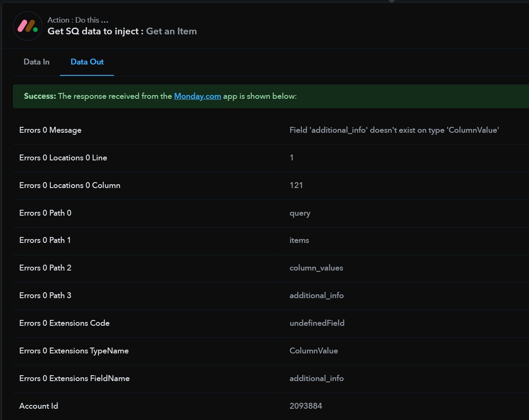Click the 'ColumnValue' type name value
Viewport: 529px width, 420px height.
(314, 351)
